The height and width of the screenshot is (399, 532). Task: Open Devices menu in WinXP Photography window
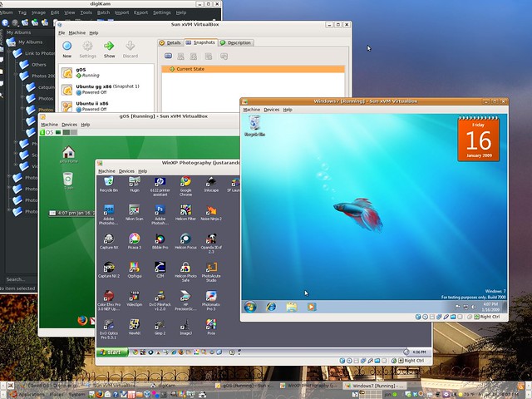tap(126, 171)
